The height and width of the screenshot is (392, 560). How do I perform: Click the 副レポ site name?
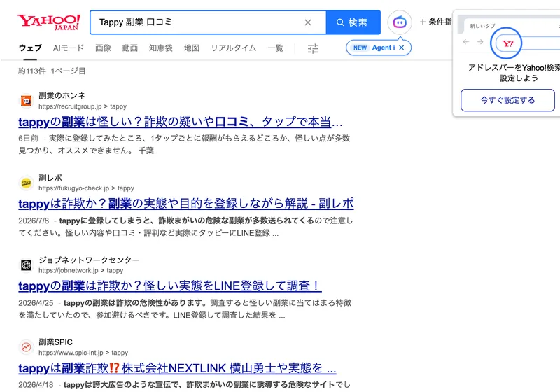coord(50,178)
